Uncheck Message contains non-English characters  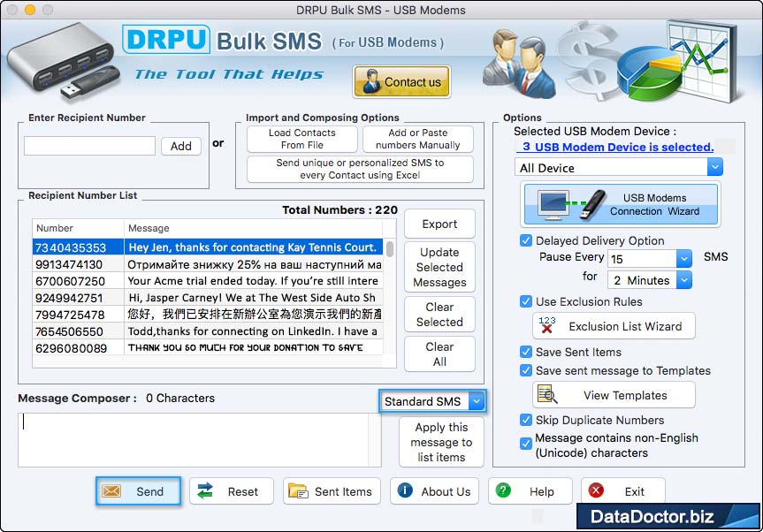pyautogui.click(x=526, y=443)
